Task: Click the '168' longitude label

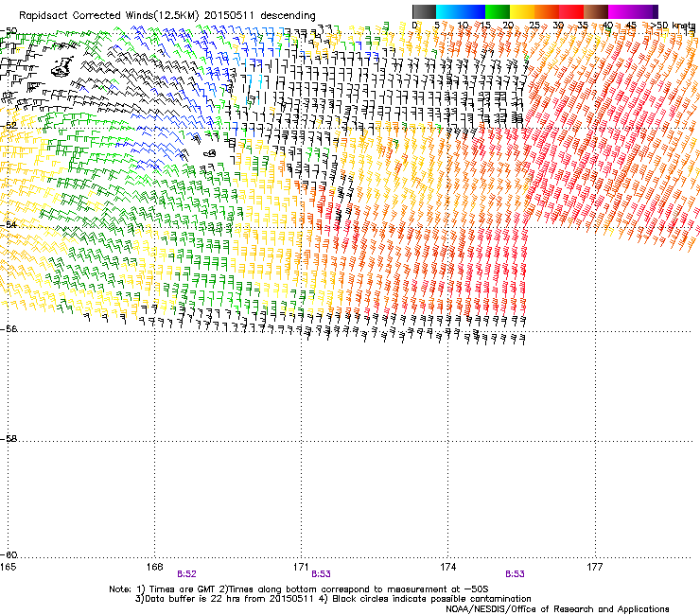Action: (154, 567)
